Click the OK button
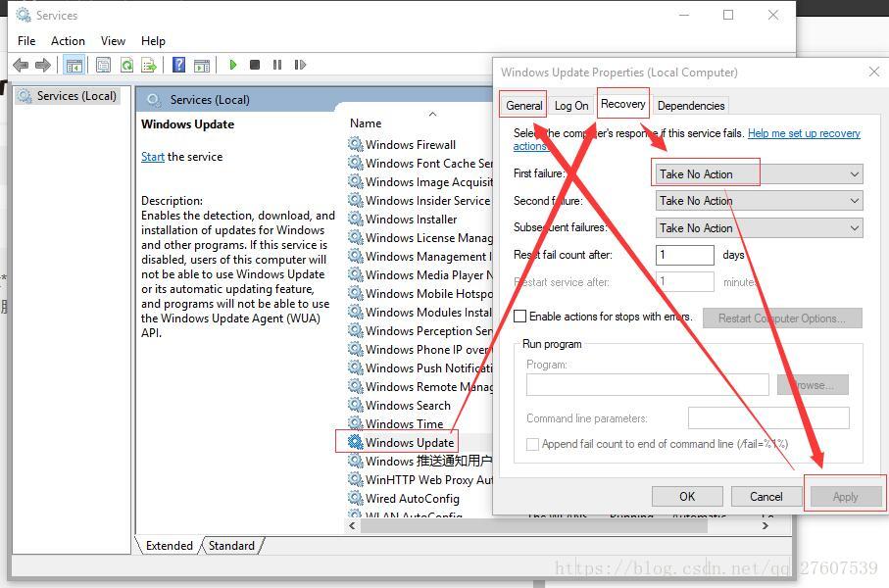The height and width of the screenshot is (588, 889). pyautogui.click(x=687, y=497)
